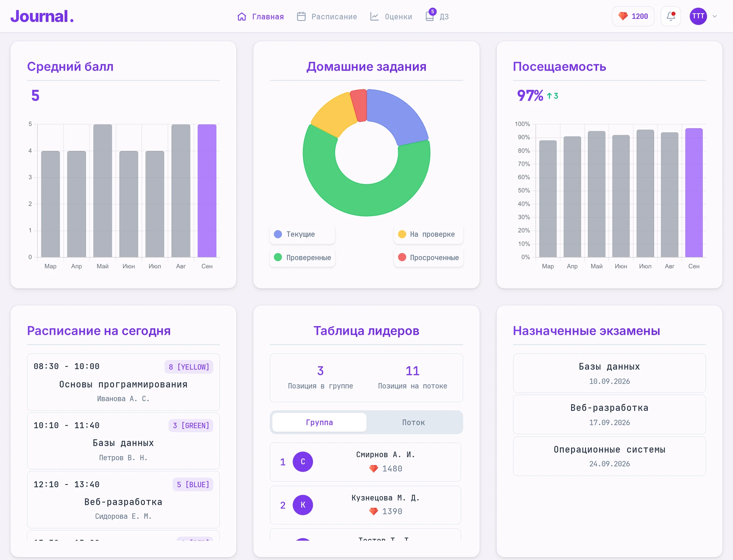Click the Май bar in Средний балл chart
733x560 pixels.
103,191
